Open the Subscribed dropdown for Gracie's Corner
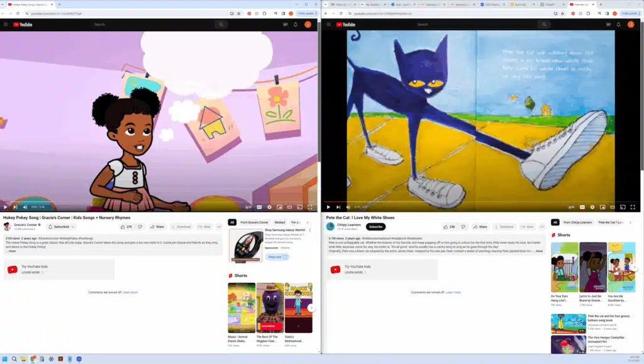Viewport: 644px width, 364px height. click(x=63, y=227)
